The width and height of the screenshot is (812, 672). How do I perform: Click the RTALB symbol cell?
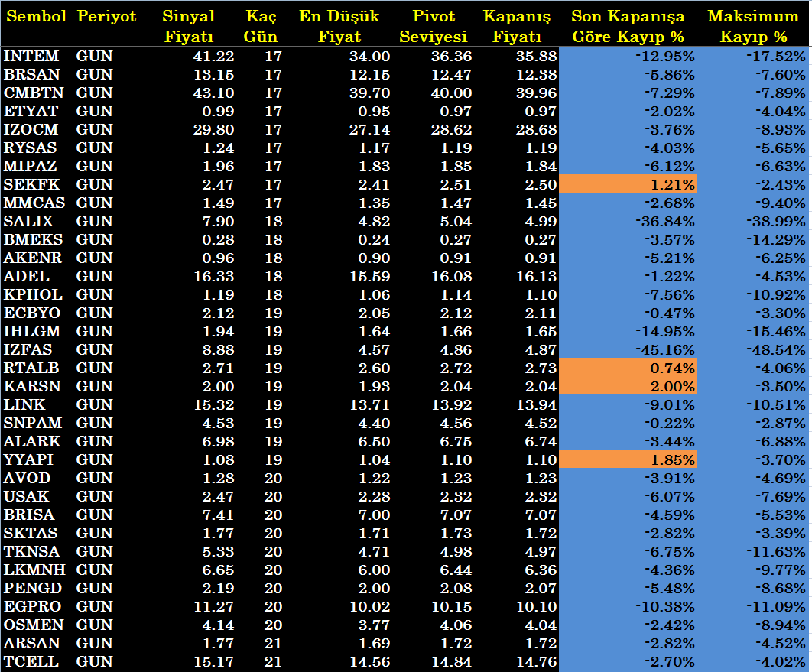tap(31, 368)
